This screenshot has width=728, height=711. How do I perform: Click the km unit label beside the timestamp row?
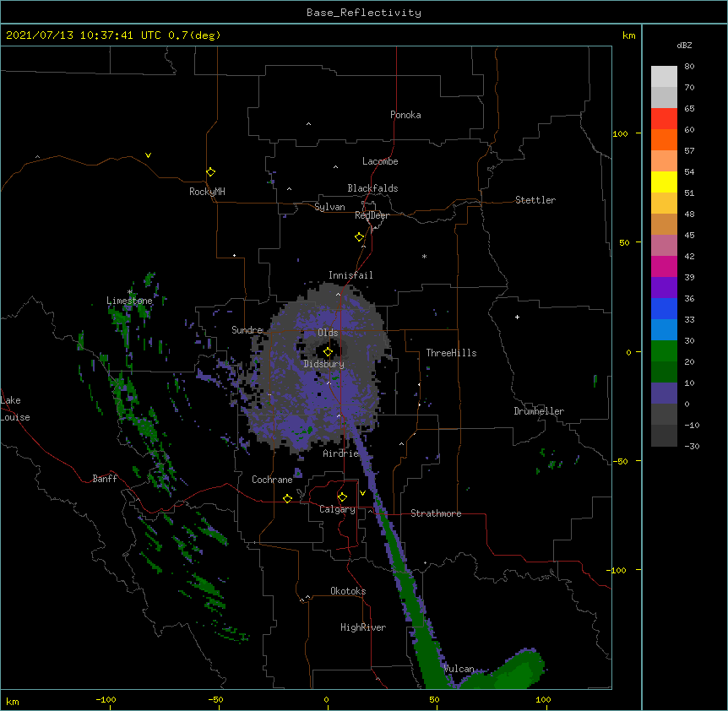tap(628, 35)
